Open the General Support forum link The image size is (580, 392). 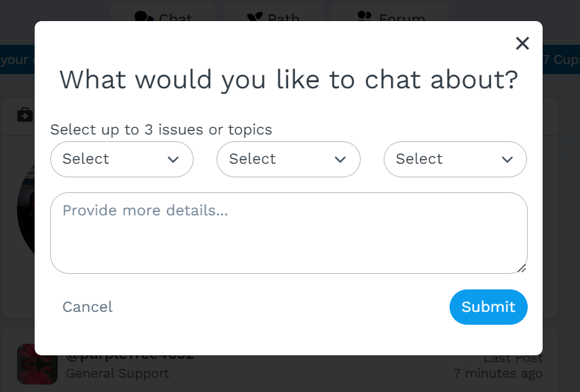pos(117,374)
